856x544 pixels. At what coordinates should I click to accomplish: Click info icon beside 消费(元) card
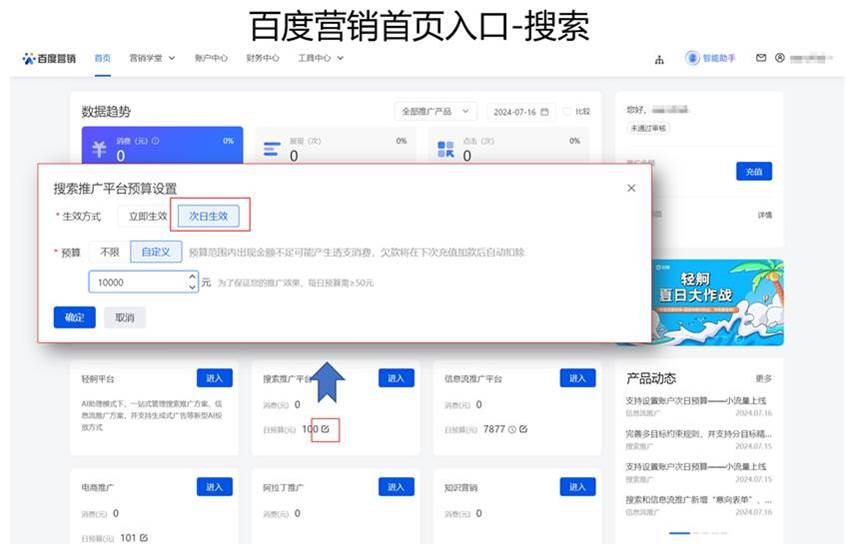156,141
